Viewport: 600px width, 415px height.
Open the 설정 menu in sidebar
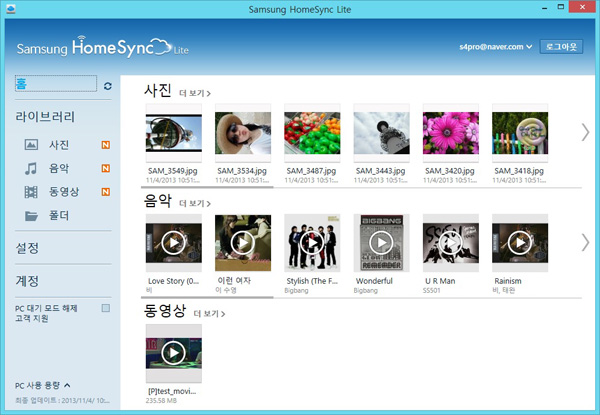27,247
